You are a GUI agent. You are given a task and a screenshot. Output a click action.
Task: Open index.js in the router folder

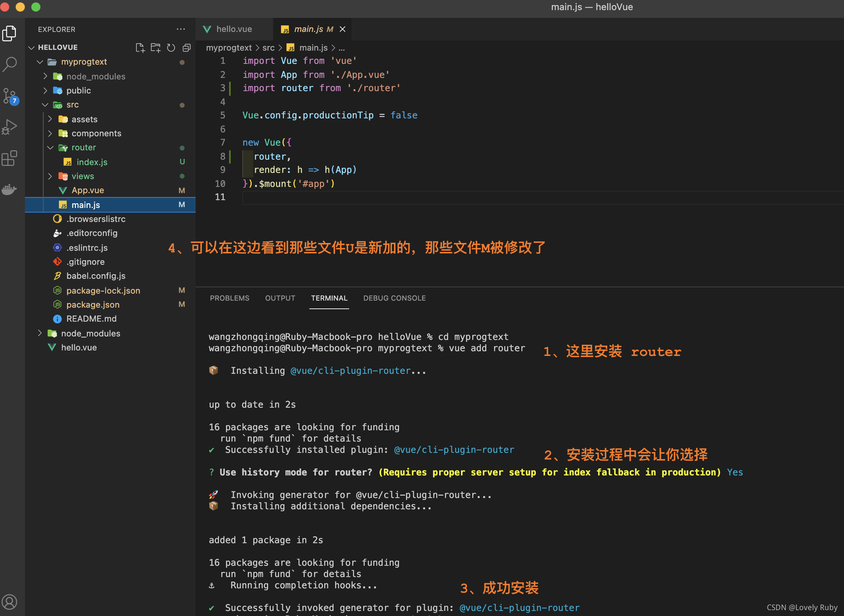click(92, 162)
